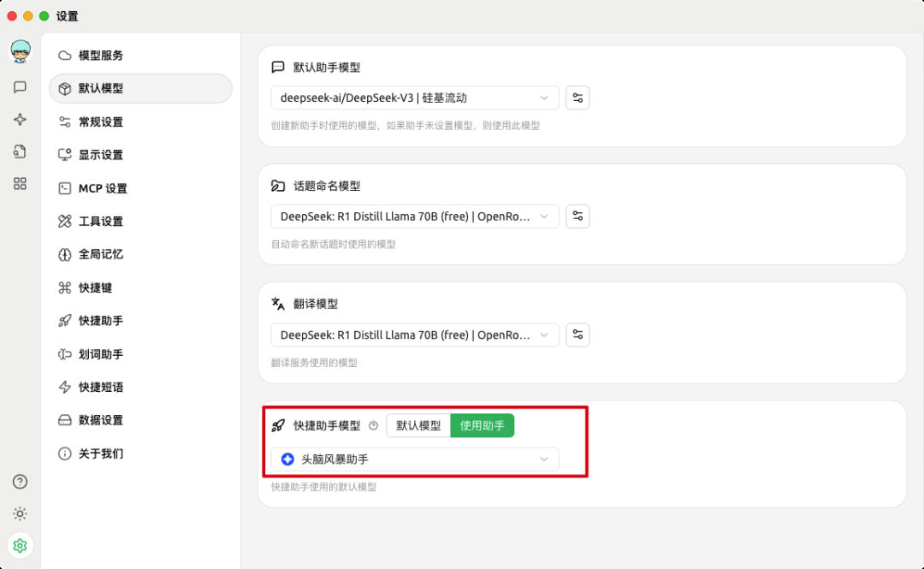Image resolution: width=924 pixels, height=569 pixels.
Task: Open 数据设置 page
Action: 141,420
